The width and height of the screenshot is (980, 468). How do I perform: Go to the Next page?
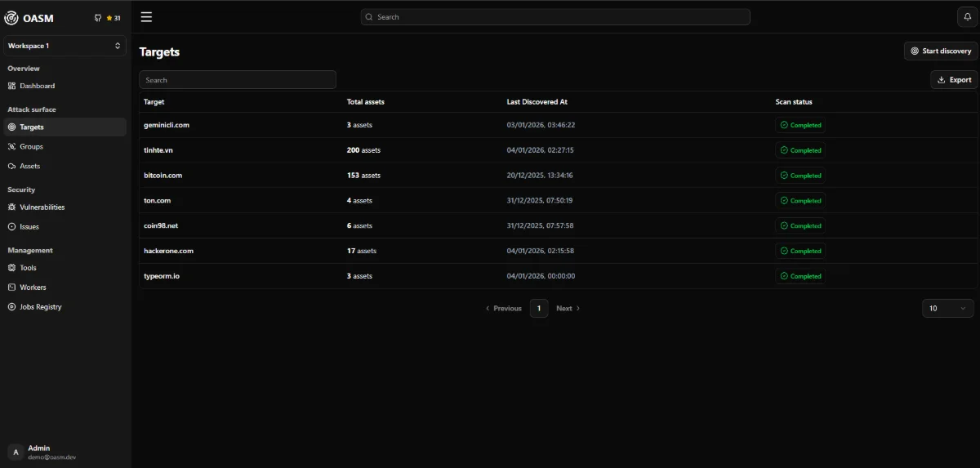click(568, 308)
